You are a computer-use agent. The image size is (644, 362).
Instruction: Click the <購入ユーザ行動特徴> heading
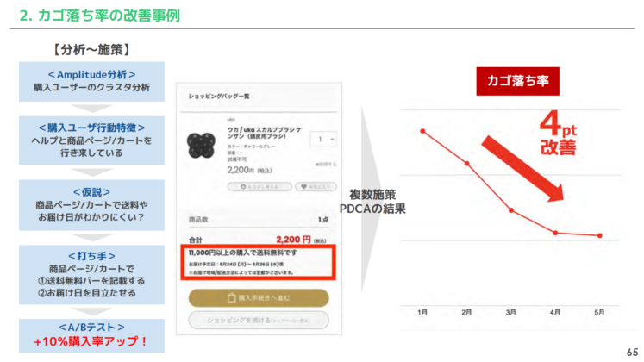tap(91, 128)
